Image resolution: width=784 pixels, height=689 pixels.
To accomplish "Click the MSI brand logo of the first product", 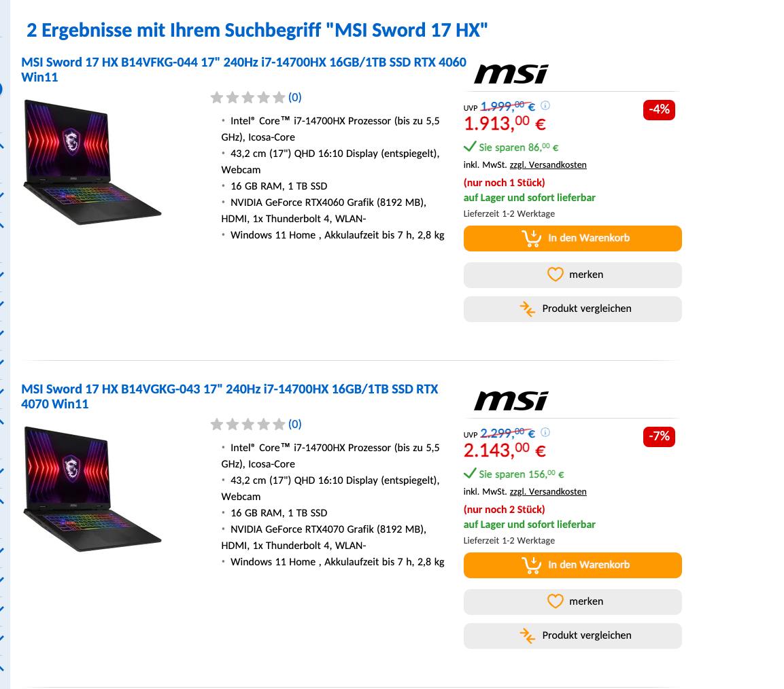I will (x=511, y=73).
